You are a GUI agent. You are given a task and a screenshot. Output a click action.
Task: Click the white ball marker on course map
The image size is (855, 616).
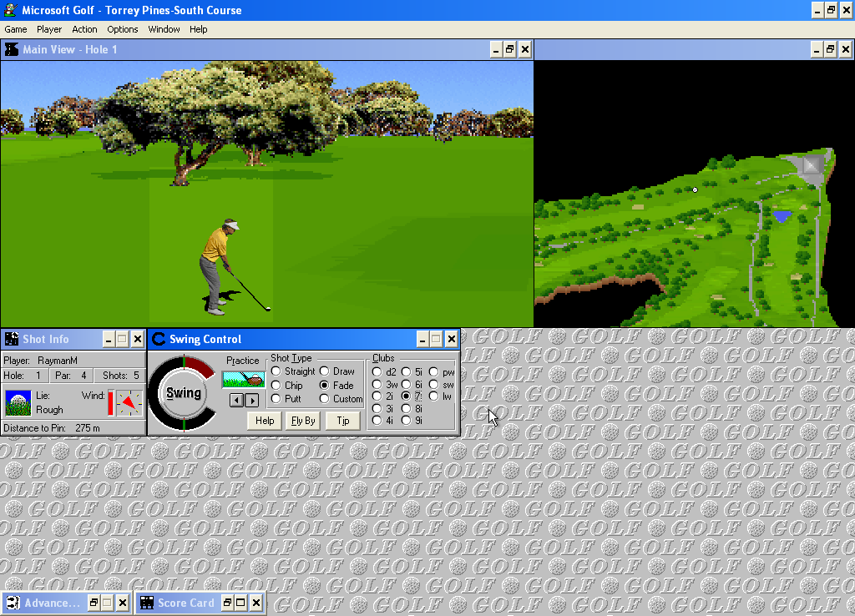pos(695,190)
